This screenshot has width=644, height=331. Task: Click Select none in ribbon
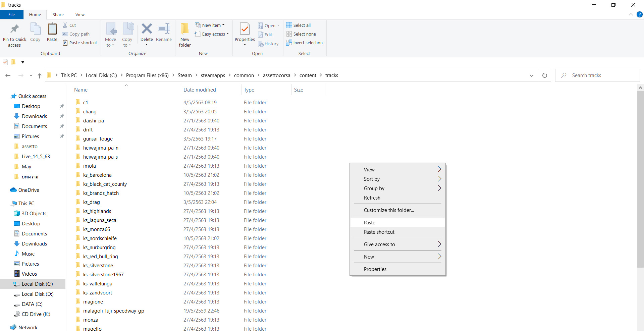point(301,34)
